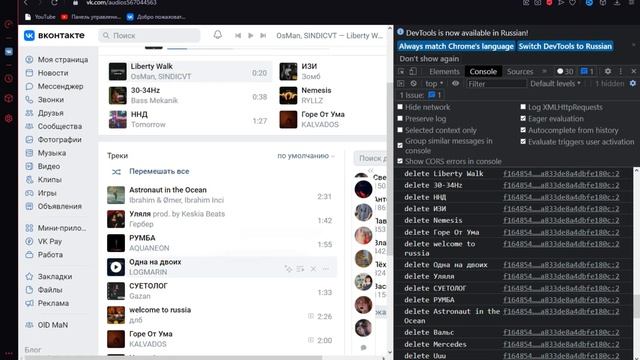640x360 pixels.
Task: Clear console icon
Action: coord(413,84)
